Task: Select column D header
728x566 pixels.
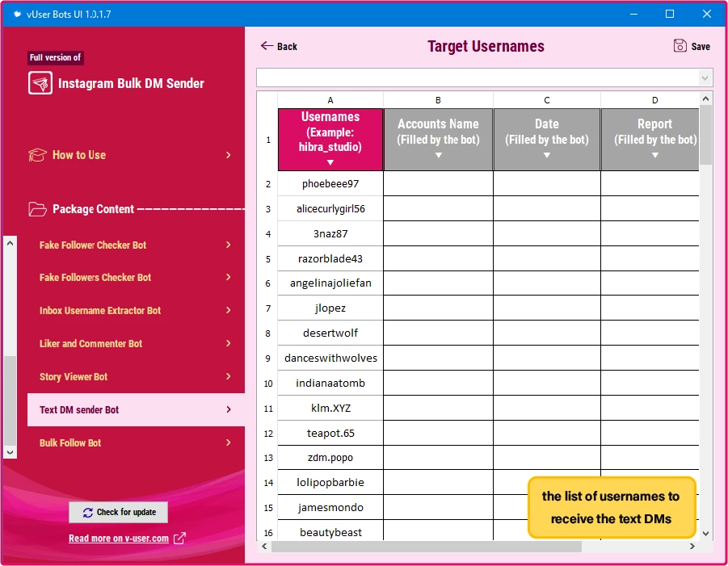Action: coord(650,100)
